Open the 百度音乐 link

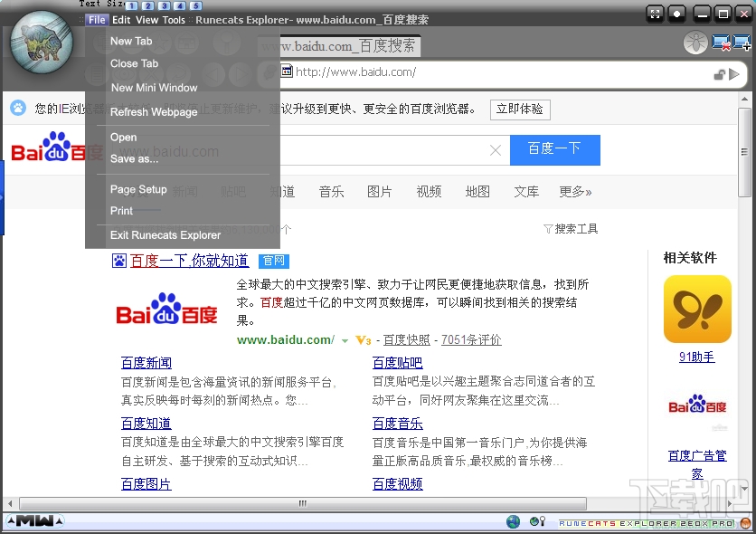click(x=397, y=424)
